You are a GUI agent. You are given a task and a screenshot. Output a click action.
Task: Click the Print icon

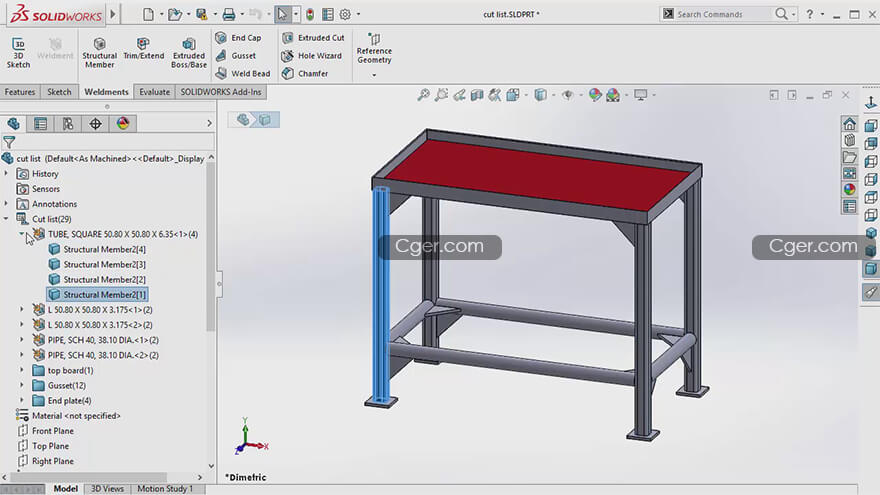(x=228, y=14)
